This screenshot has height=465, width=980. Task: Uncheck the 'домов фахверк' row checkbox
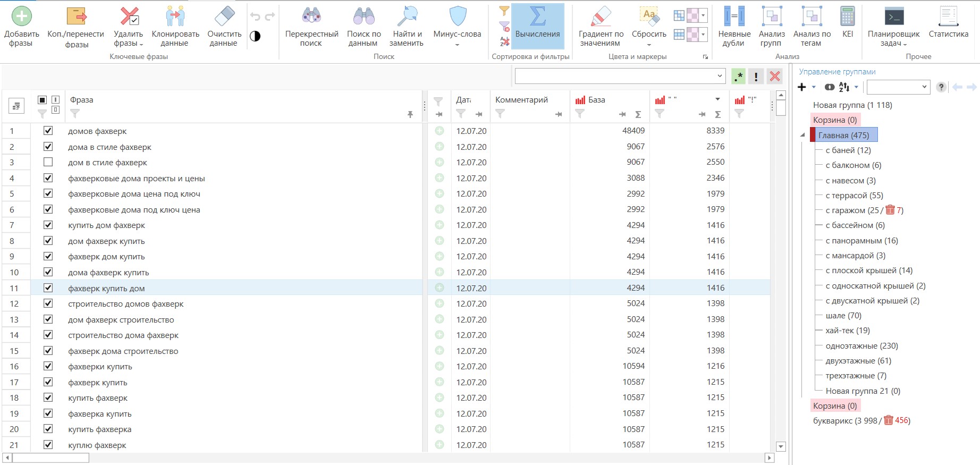coord(48,131)
